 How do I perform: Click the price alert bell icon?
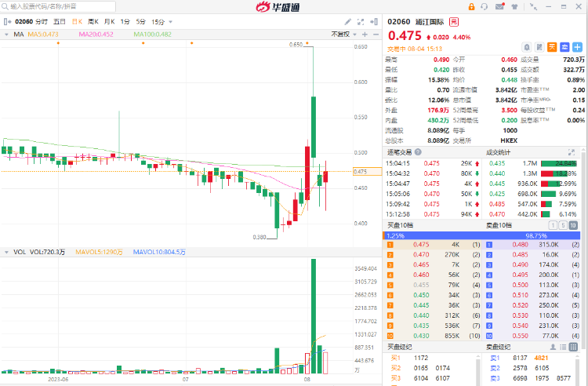(x=527, y=47)
